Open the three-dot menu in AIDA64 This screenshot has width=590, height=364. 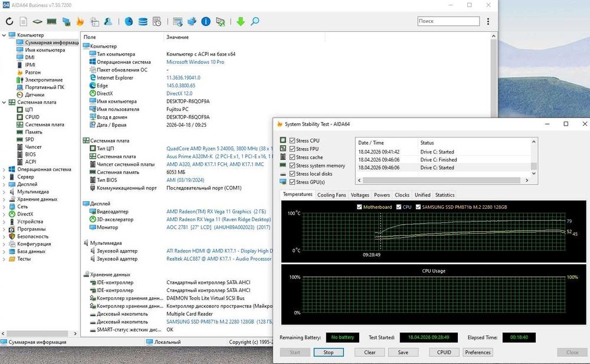[x=488, y=21]
